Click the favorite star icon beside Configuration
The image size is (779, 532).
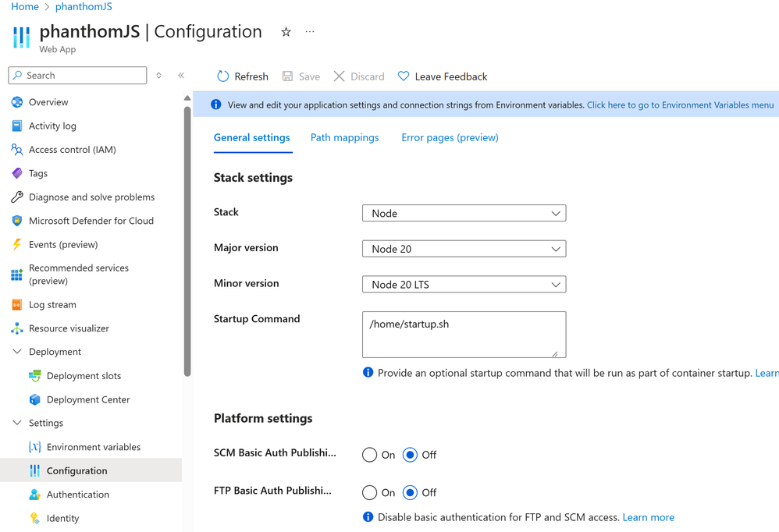point(286,32)
